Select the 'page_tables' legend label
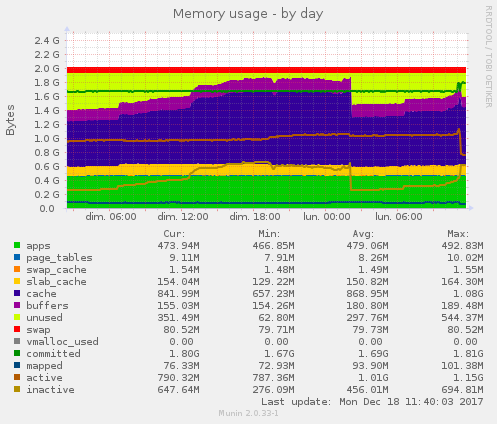The image size is (497, 424). 59,258
